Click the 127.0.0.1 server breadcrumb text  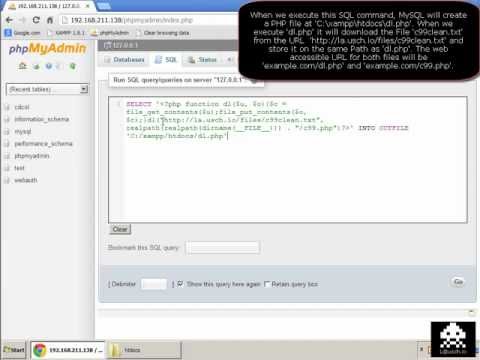click(x=125, y=45)
